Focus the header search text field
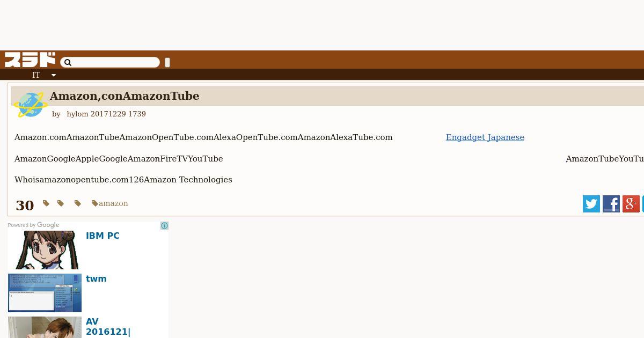Viewport: 644px width, 338px height. click(x=110, y=63)
